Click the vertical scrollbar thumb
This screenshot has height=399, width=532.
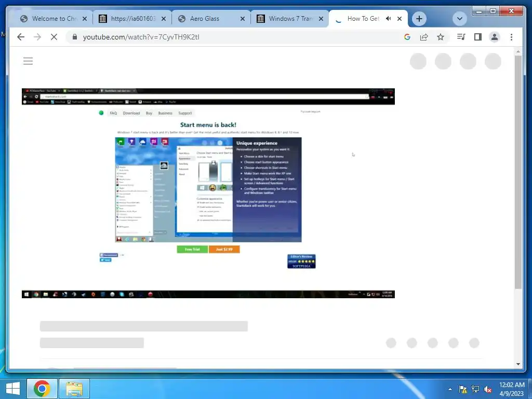[518, 172]
